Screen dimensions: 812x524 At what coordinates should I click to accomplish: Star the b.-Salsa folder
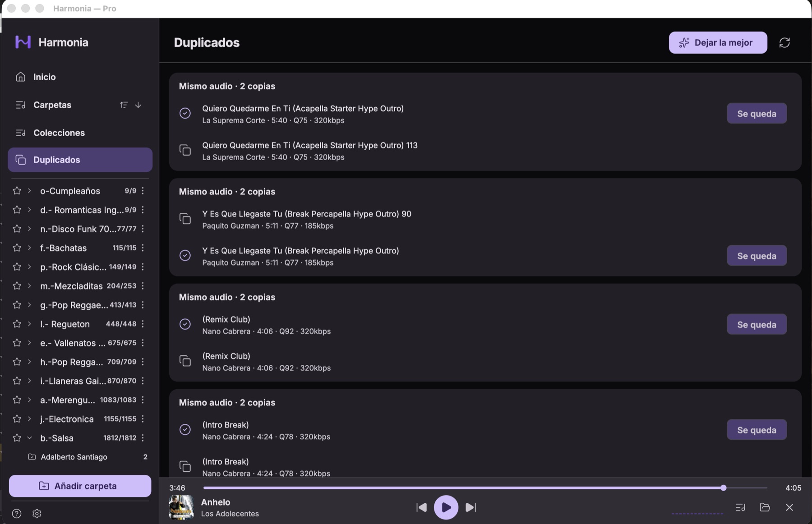point(17,438)
